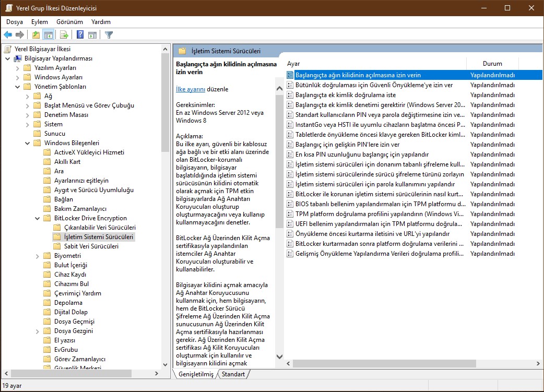
Task: Click the folder icon beside Sabit Veri Sürücüleri
Action: [x=57, y=246]
